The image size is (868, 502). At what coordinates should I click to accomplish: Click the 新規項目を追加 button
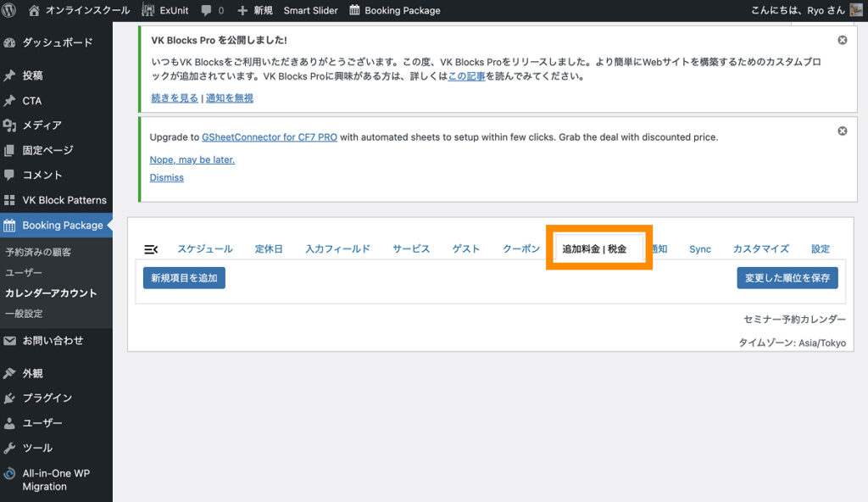coord(184,277)
